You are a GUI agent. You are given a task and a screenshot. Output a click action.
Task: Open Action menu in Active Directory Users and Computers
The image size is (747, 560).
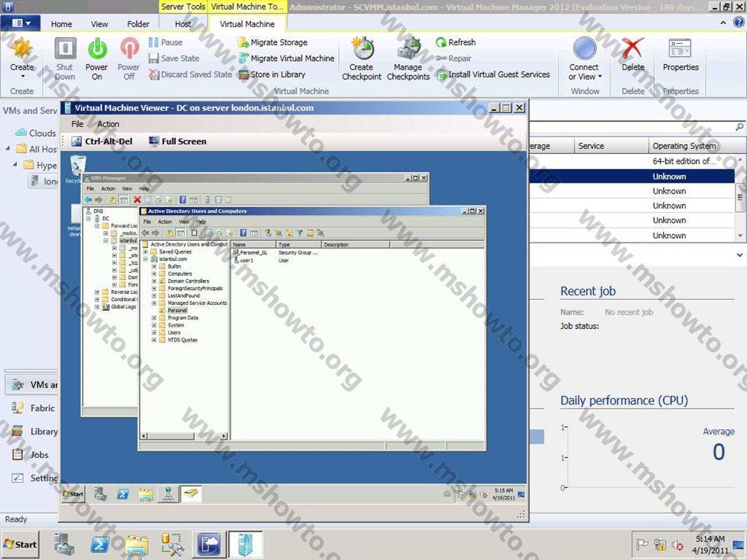[165, 222]
